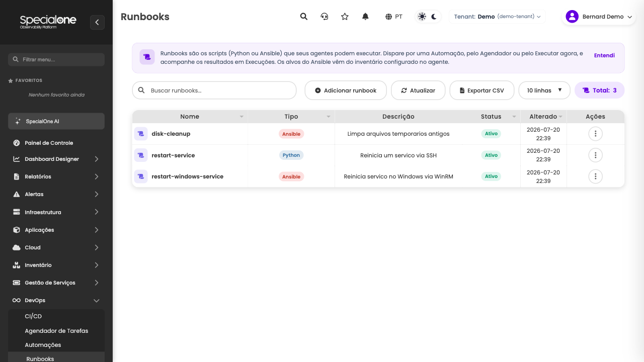
Task: Click the Aplicações cube icon
Action: 16,230
